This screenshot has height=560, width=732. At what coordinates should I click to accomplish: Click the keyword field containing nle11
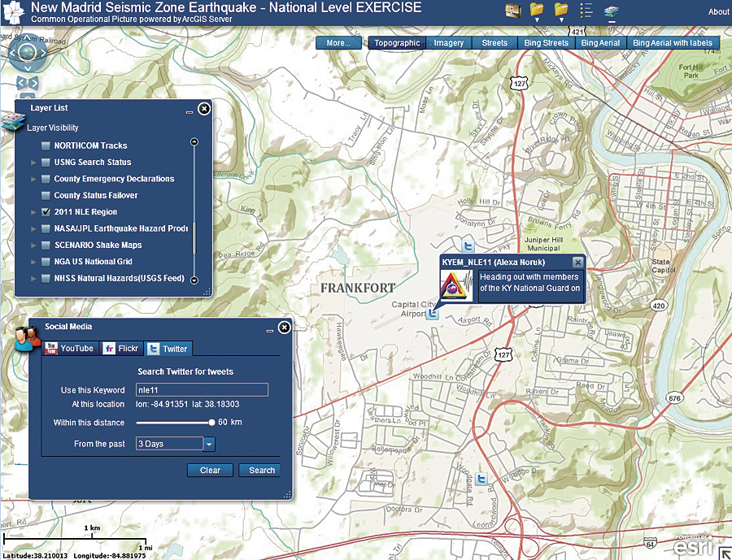tap(203, 390)
